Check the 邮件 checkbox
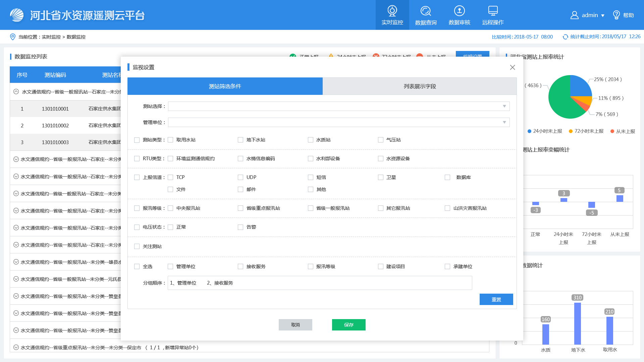Image resolution: width=644 pixels, height=362 pixels. [240, 189]
